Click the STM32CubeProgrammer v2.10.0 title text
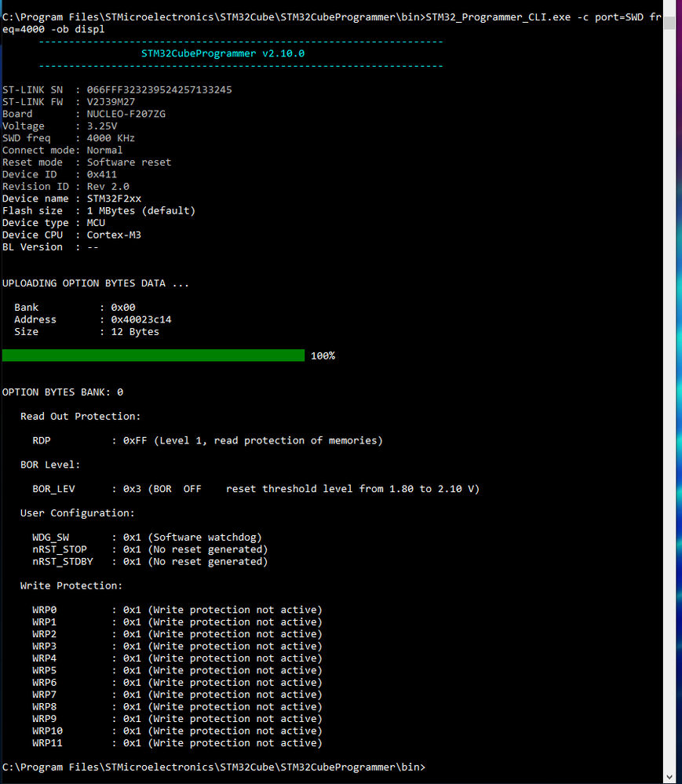The image size is (682, 784). pos(223,53)
